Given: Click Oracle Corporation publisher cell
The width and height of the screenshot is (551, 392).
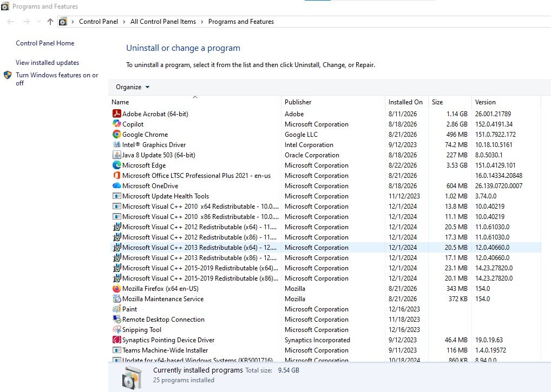Looking at the screenshot, I should 312,155.
